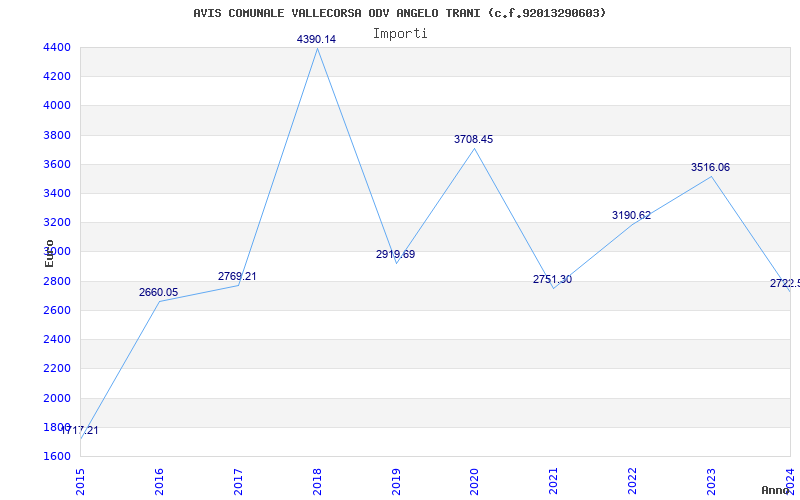800x500 pixels.
Task: Click the 2020 x-axis year label
Action: [474, 482]
